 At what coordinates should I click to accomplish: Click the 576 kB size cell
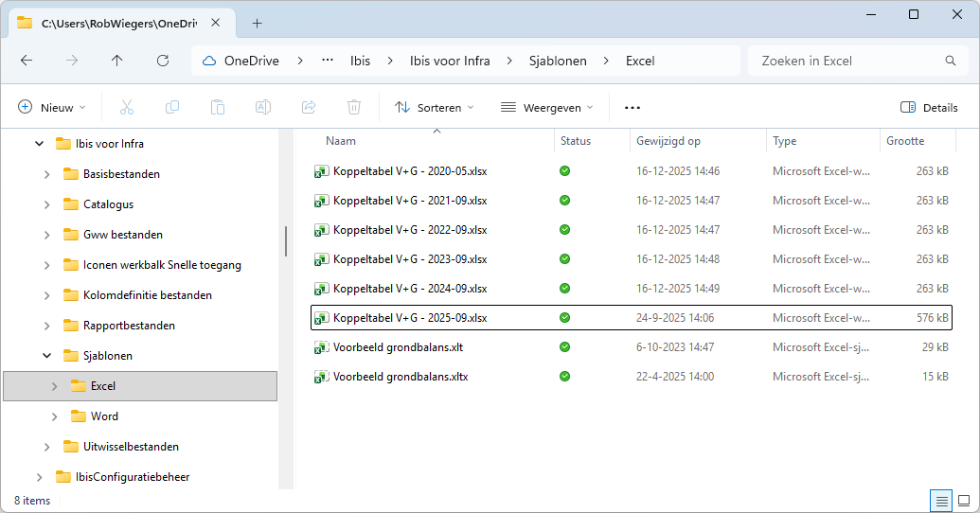[x=933, y=318]
